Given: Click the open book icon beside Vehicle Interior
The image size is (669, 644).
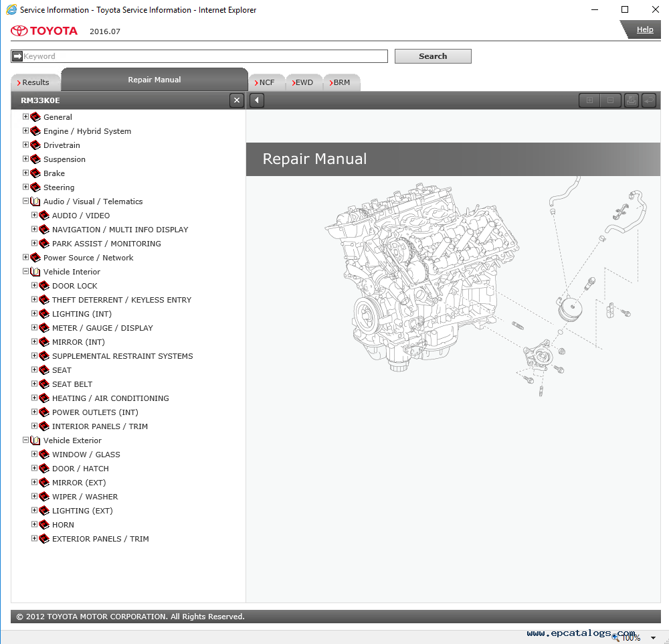Looking at the screenshot, I should click(x=35, y=272).
